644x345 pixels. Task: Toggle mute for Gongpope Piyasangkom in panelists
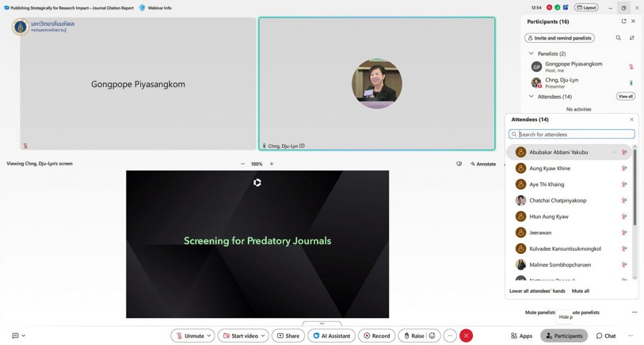pyautogui.click(x=631, y=67)
